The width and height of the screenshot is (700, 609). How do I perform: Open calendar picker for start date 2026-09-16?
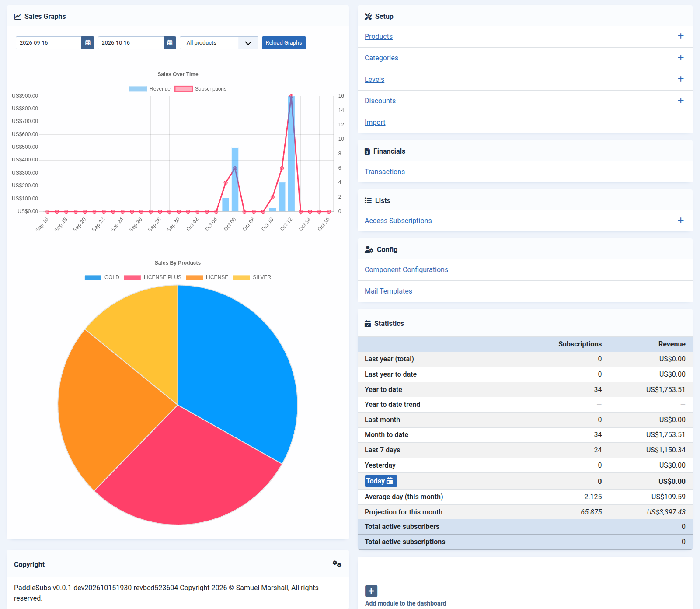[x=88, y=43]
